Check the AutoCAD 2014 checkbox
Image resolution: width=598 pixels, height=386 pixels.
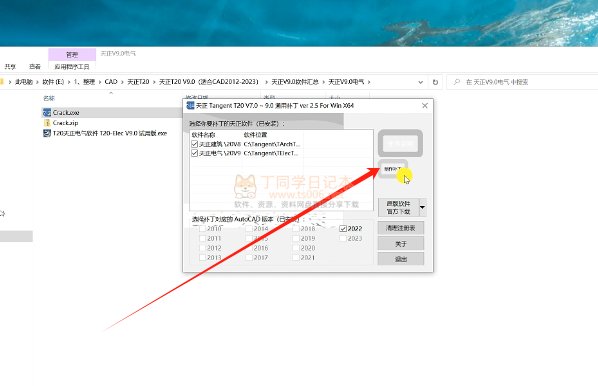[x=249, y=228]
